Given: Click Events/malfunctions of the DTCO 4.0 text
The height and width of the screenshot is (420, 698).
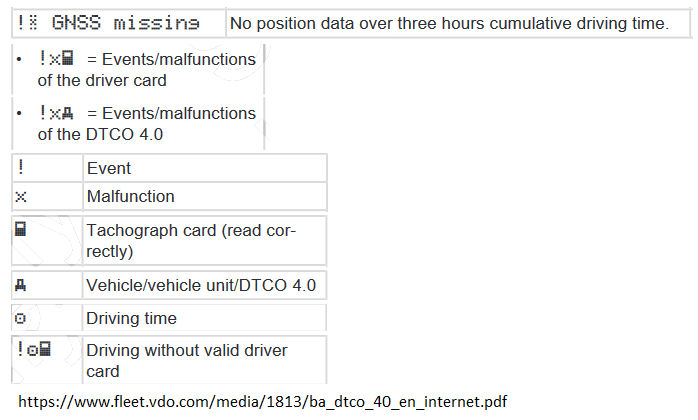Looking at the screenshot, I should click(147, 123).
